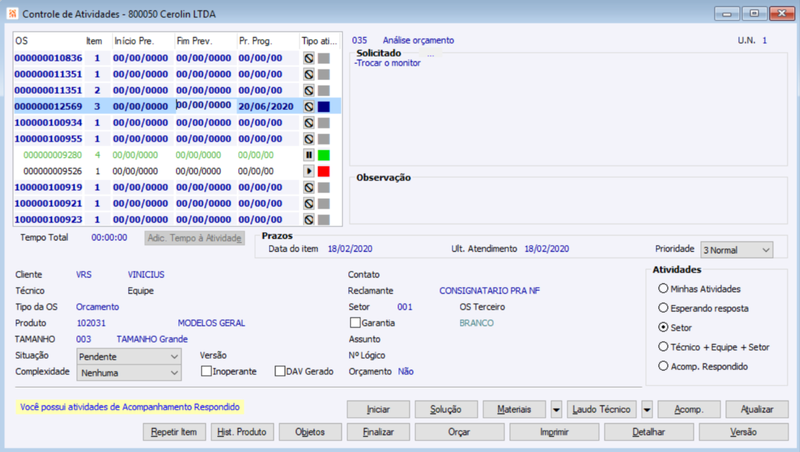Click the blocked icon in the 100000100934 row
The height and width of the screenshot is (452, 800).
pyautogui.click(x=309, y=123)
